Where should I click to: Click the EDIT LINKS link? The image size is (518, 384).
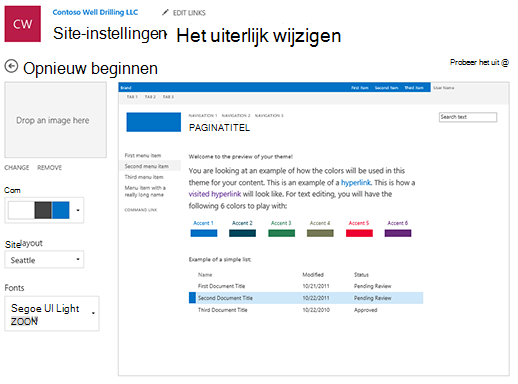[189, 13]
